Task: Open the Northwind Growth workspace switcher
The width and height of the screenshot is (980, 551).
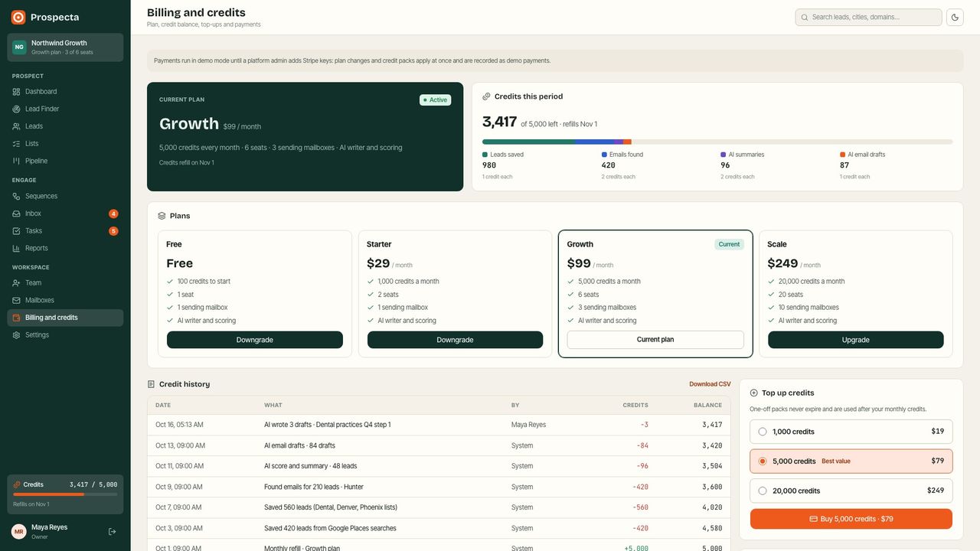Action: pos(65,47)
